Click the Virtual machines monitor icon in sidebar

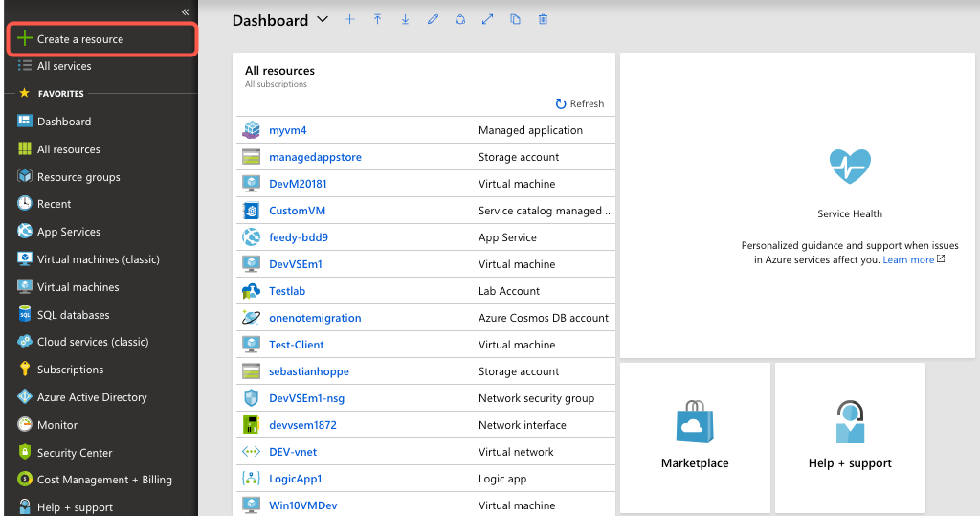pyautogui.click(x=24, y=286)
